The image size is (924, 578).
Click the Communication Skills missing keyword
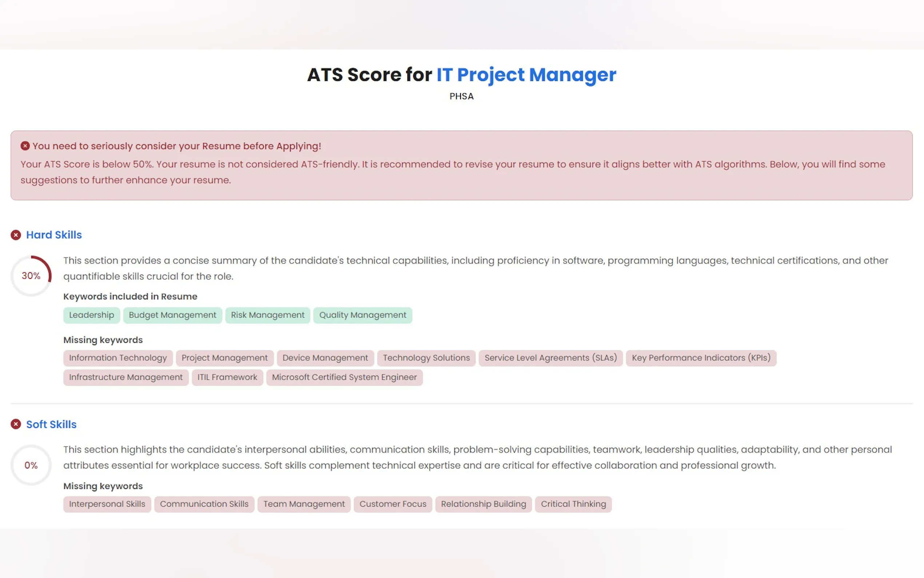click(x=204, y=504)
